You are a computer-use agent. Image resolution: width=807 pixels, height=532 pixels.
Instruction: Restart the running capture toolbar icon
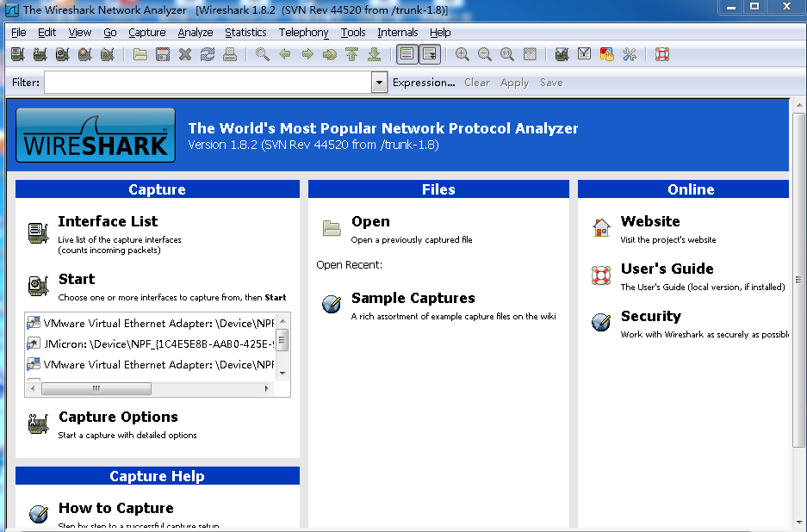point(107,54)
